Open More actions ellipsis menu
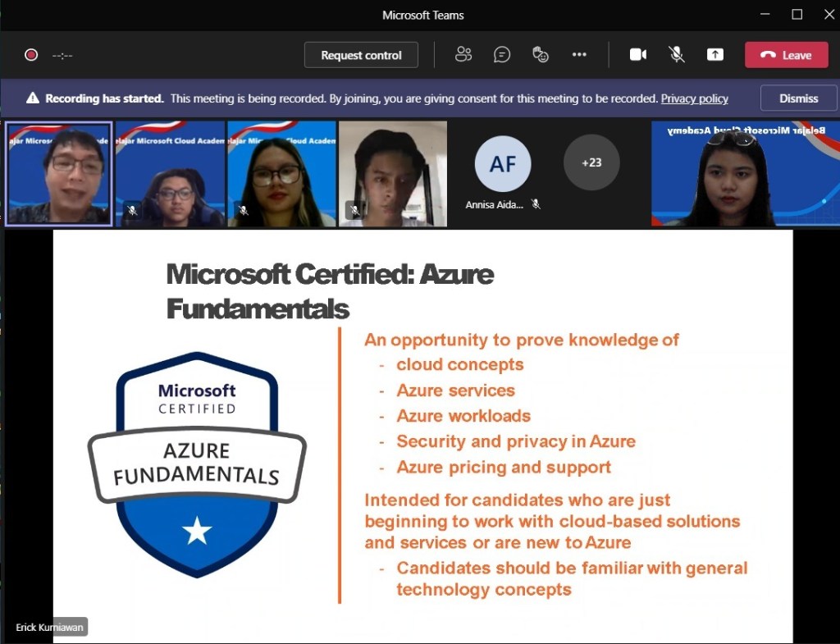This screenshot has height=644, width=840. tap(579, 55)
